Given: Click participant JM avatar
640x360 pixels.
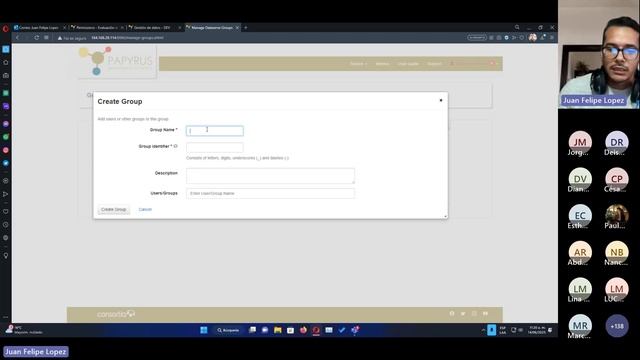Looking at the screenshot, I should 580,142.
